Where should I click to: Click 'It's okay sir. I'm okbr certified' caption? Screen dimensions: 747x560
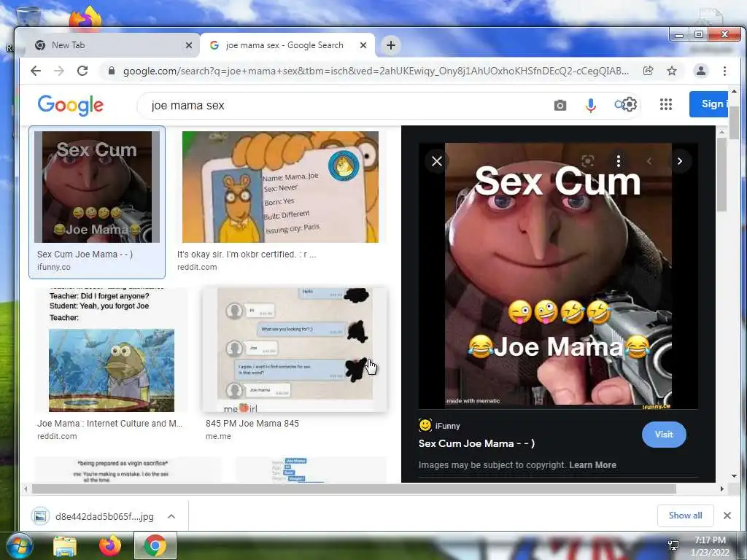click(247, 254)
